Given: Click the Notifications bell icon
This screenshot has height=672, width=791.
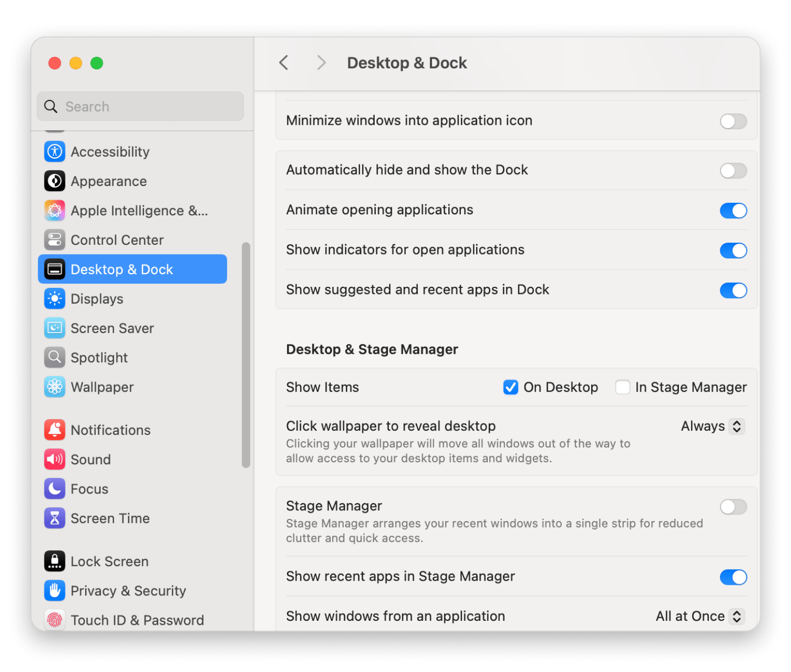Looking at the screenshot, I should point(55,430).
